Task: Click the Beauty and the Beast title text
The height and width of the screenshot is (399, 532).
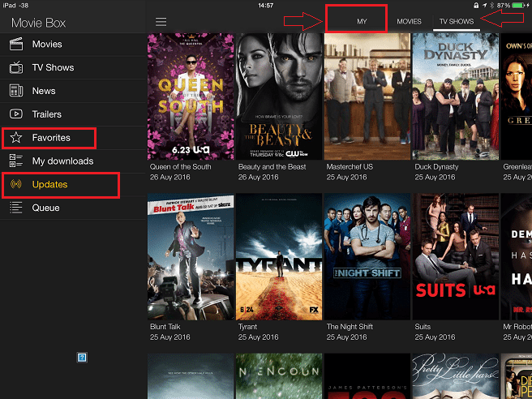Action: 272,166
